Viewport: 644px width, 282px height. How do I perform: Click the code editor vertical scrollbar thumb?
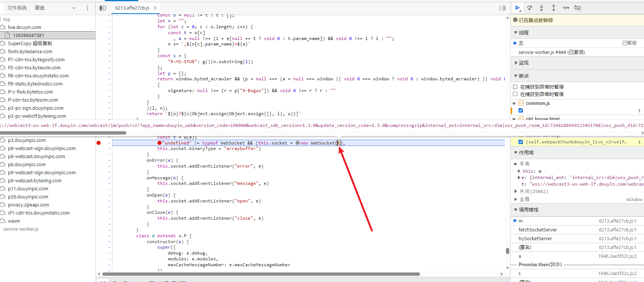(x=507, y=251)
